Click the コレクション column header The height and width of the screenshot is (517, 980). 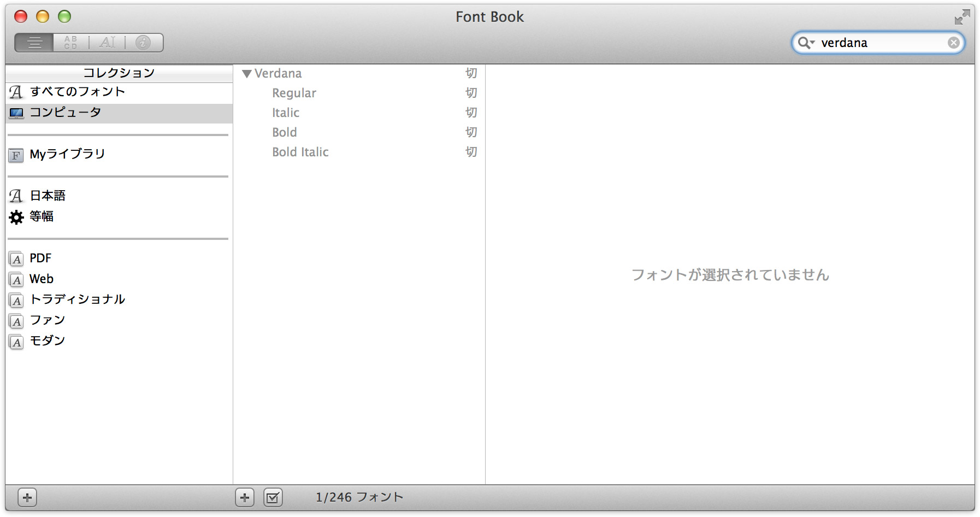pyautogui.click(x=119, y=73)
